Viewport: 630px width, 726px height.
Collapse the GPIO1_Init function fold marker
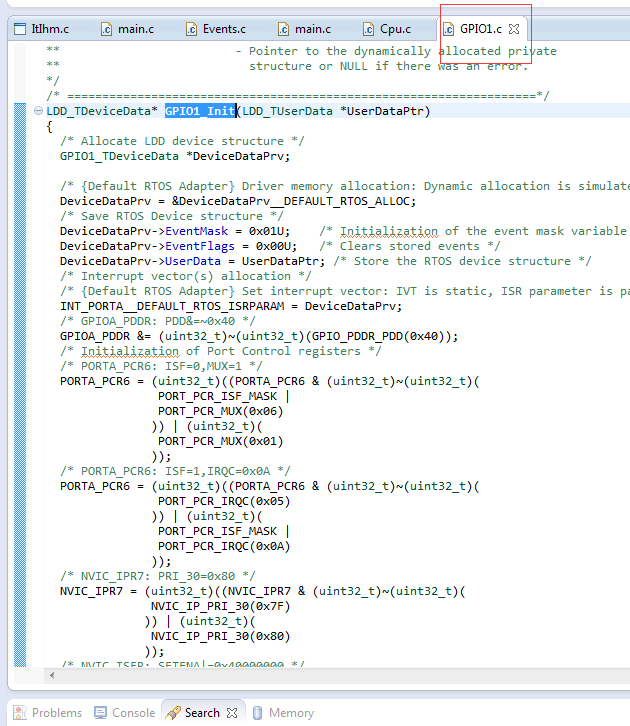[x=38, y=111]
